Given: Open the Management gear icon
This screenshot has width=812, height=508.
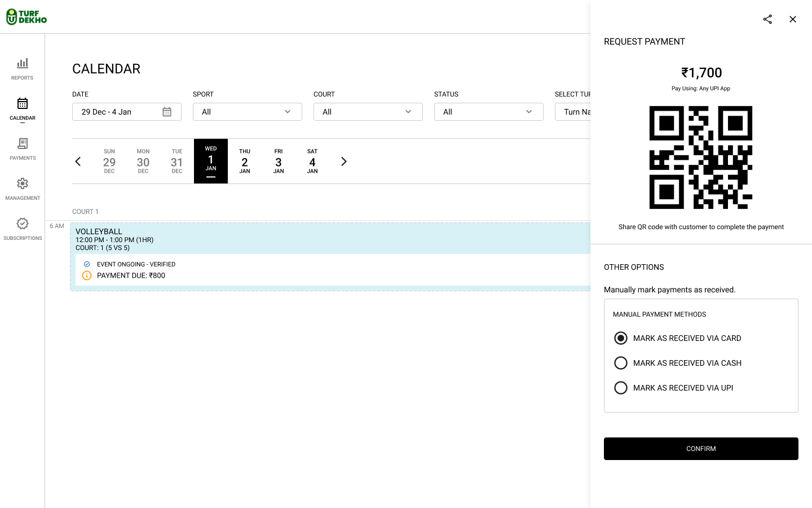Looking at the screenshot, I should [x=23, y=183].
